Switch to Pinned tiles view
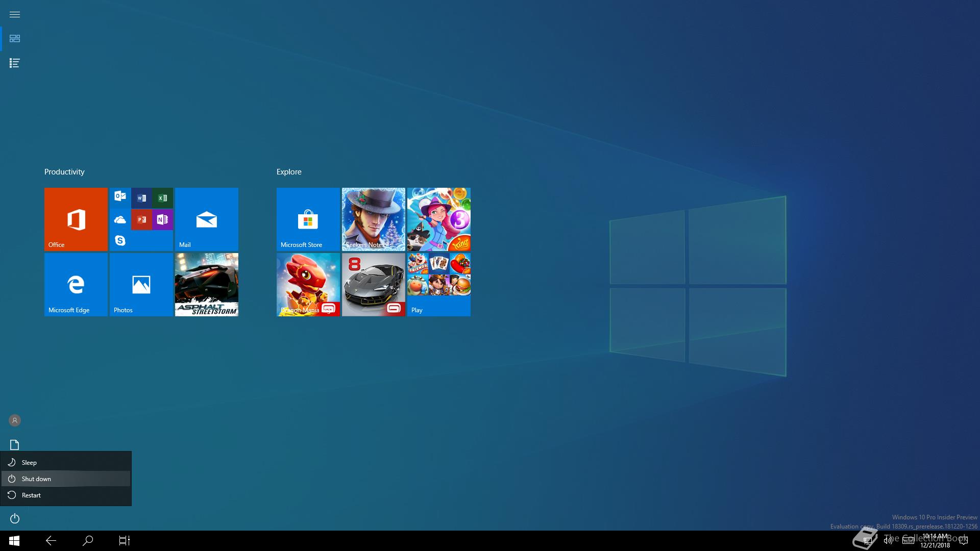Viewport: 980px width, 551px height. [x=14, y=39]
